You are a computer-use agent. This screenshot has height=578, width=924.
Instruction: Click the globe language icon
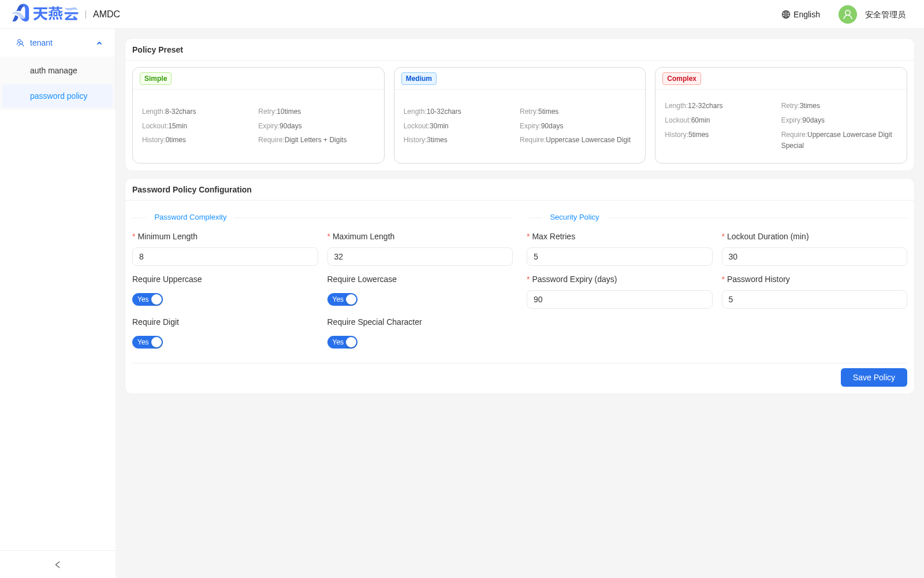coord(786,14)
